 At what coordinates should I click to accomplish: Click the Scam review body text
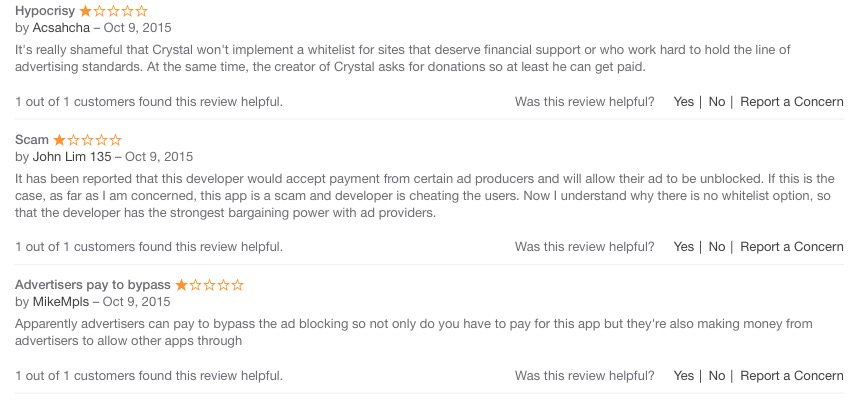(x=420, y=195)
